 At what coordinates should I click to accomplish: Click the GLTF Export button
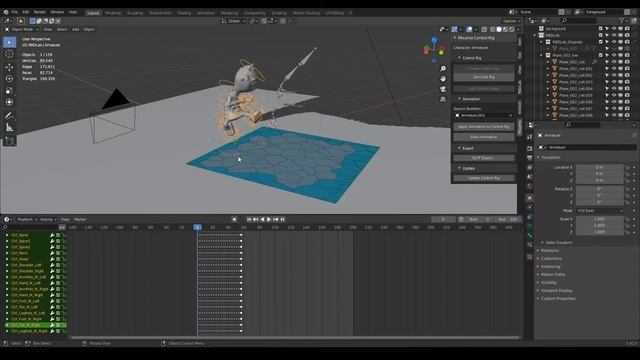tap(484, 158)
